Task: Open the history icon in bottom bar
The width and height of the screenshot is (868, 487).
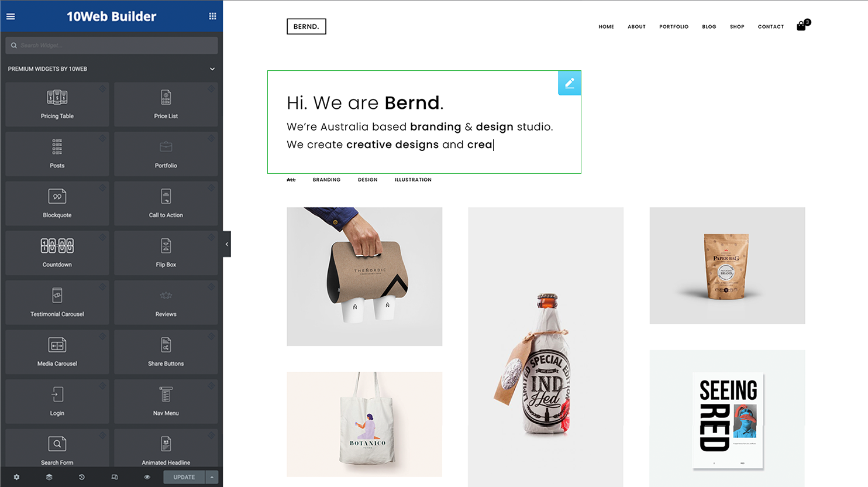Action: 82,477
